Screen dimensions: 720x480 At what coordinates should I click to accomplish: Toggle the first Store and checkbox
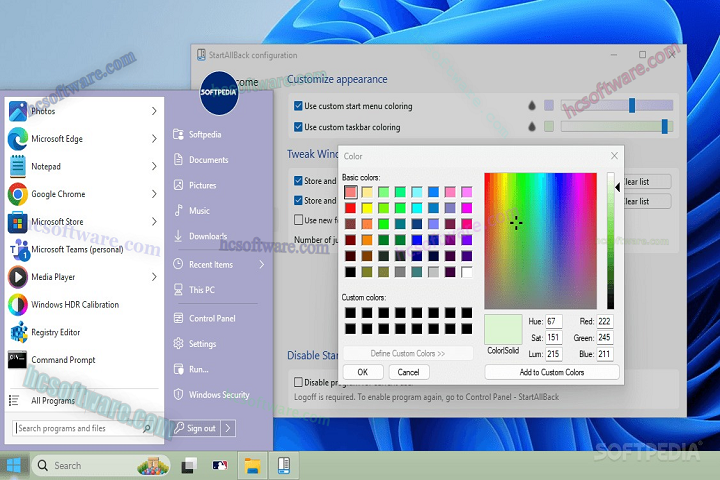(298, 181)
